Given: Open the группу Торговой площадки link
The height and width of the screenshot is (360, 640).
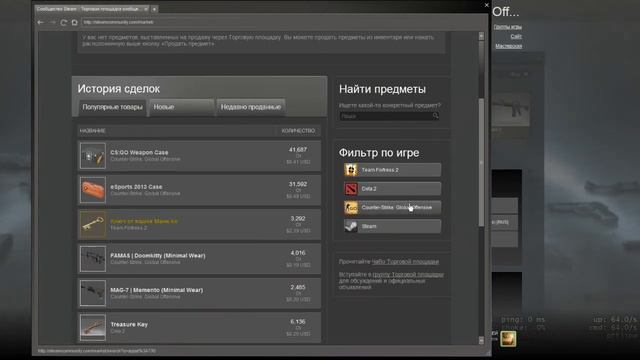Looking at the screenshot, I should pyautogui.click(x=408, y=275).
